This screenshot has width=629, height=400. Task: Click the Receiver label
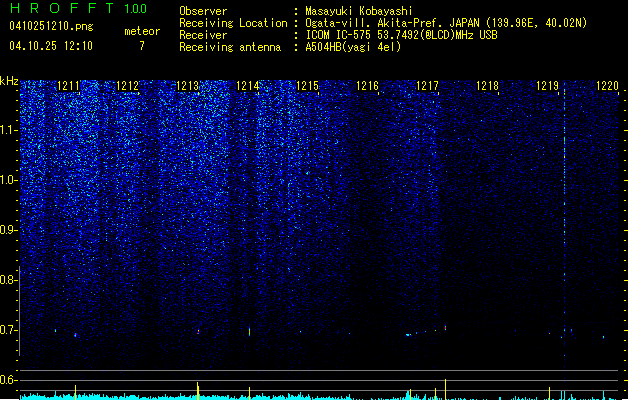click(203, 35)
